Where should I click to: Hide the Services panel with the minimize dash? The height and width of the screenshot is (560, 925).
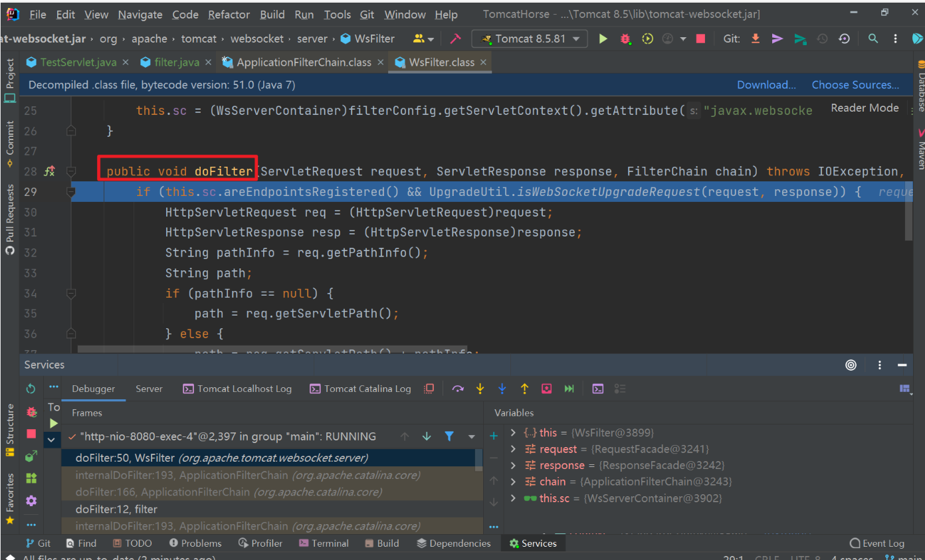(902, 365)
